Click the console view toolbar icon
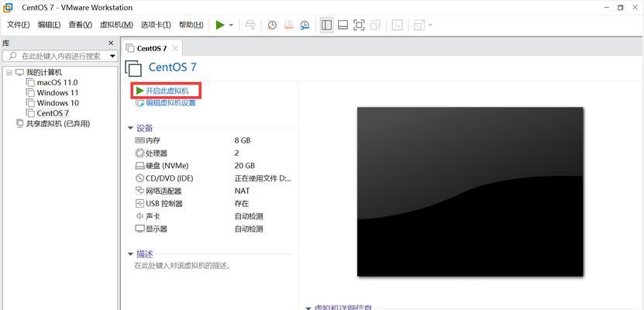 (397, 25)
